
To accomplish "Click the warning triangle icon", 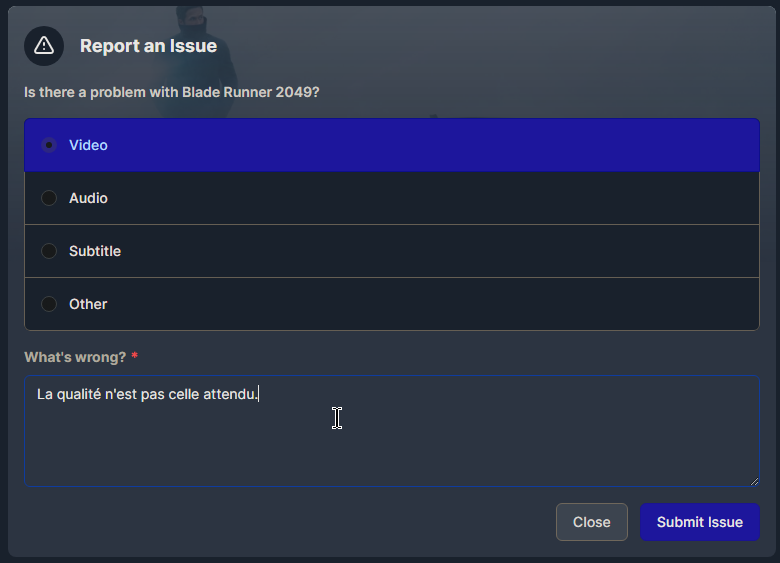I will click(x=44, y=46).
